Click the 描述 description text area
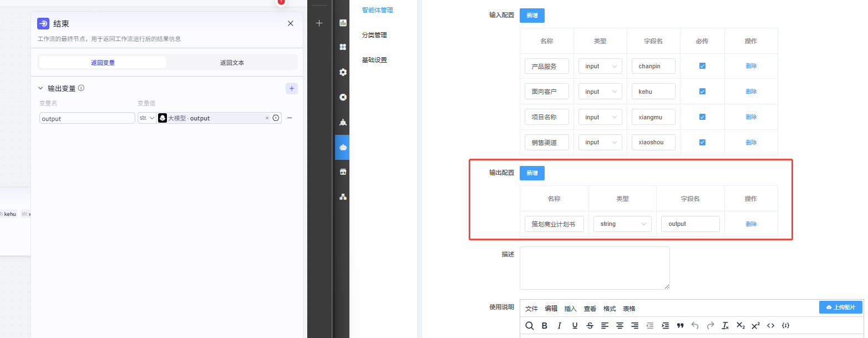Screen dimensions: 868x338 (x=594, y=268)
